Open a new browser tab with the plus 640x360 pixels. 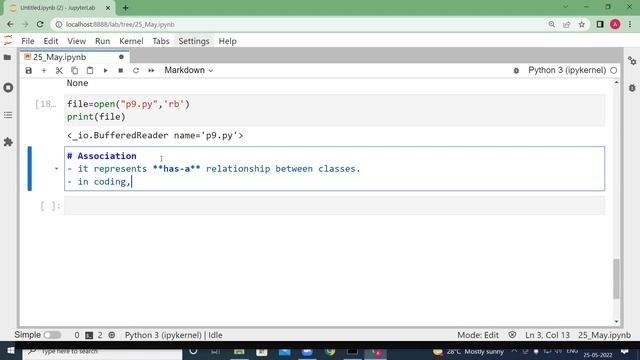point(125,8)
